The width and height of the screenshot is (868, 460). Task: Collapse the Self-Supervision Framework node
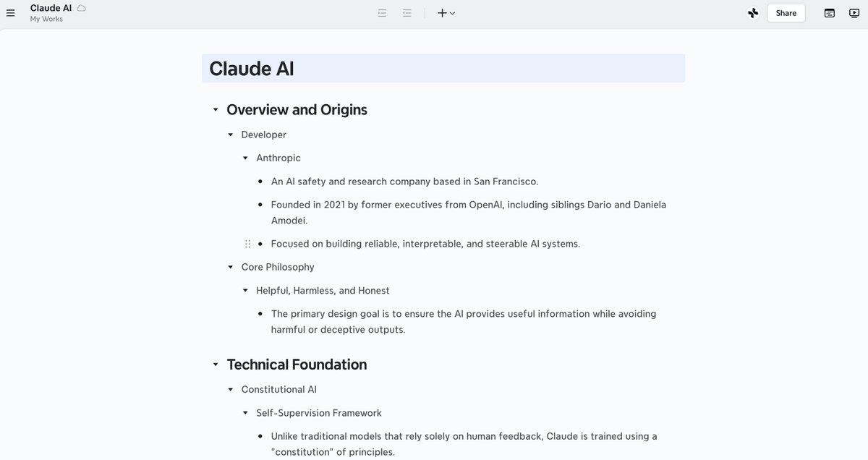click(245, 413)
